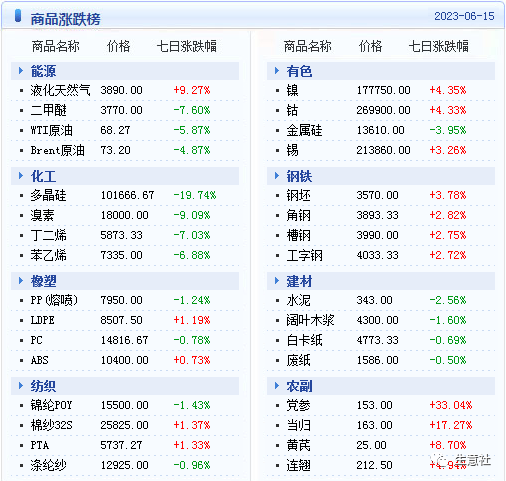Image resolution: width=506 pixels, height=481 pixels.
Task: Select 镍 commodity name
Action: coord(292,90)
